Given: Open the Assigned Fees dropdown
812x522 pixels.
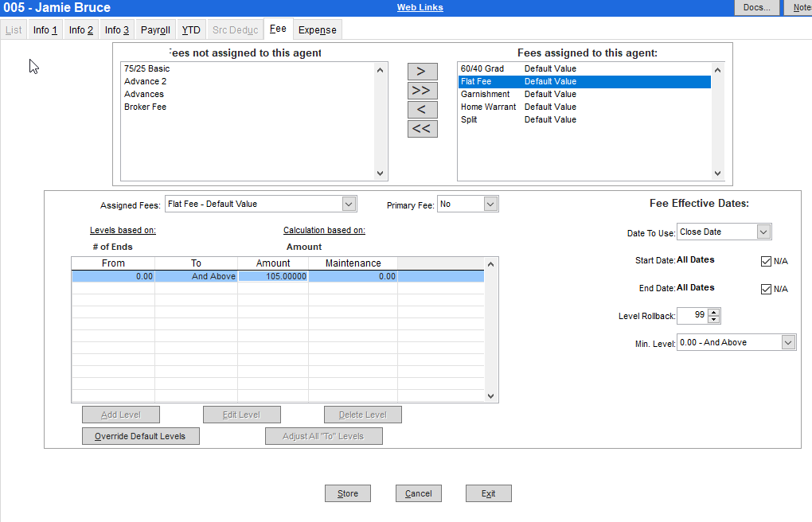Looking at the screenshot, I should 348,203.
